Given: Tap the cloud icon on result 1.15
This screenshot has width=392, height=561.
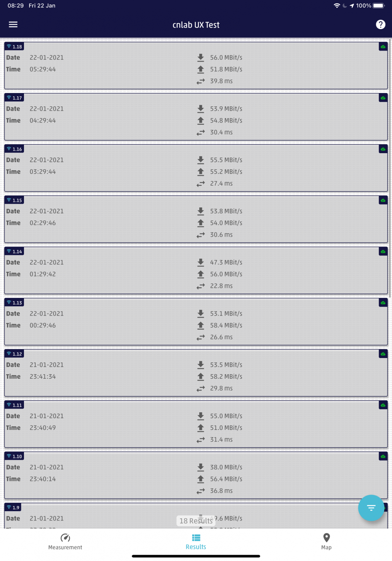Looking at the screenshot, I should pyautogui.click(x=383, y=200).
